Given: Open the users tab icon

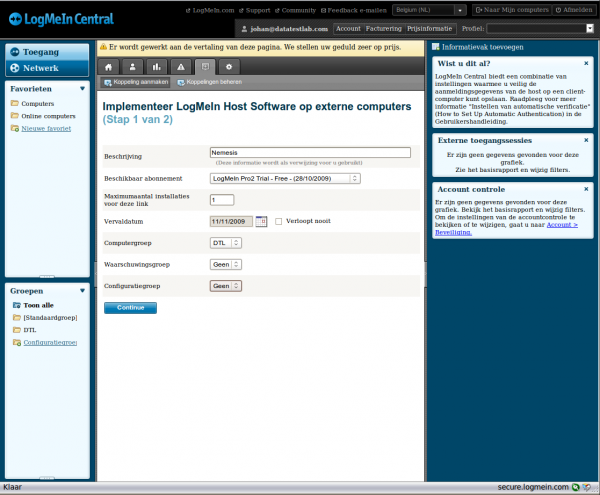Looking at the screenshot, I should click(132, 67).
